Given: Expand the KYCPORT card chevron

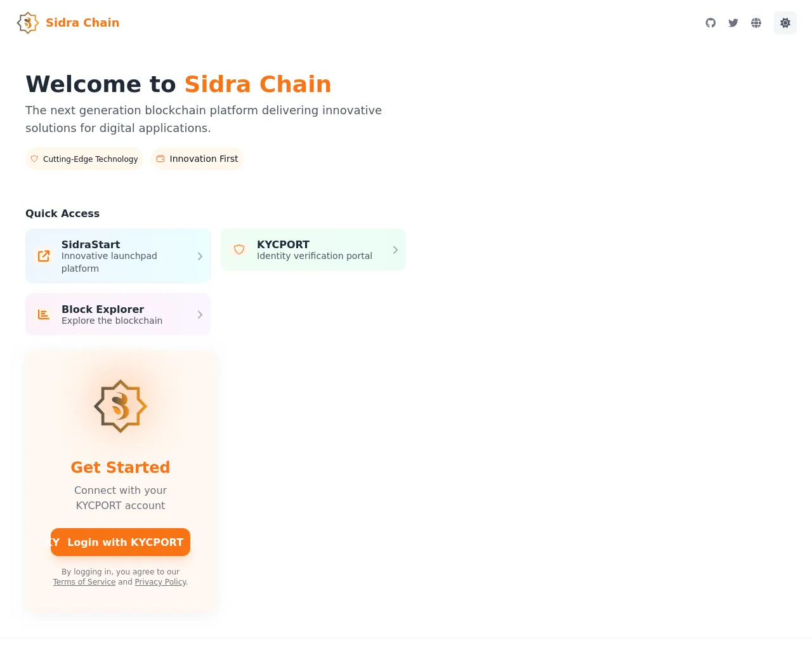Looking at the screenshot, I should point(395,249).
